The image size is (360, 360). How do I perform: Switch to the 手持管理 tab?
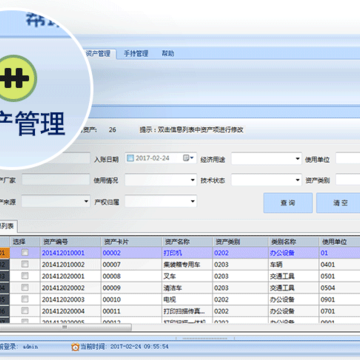tap(136, 54)
